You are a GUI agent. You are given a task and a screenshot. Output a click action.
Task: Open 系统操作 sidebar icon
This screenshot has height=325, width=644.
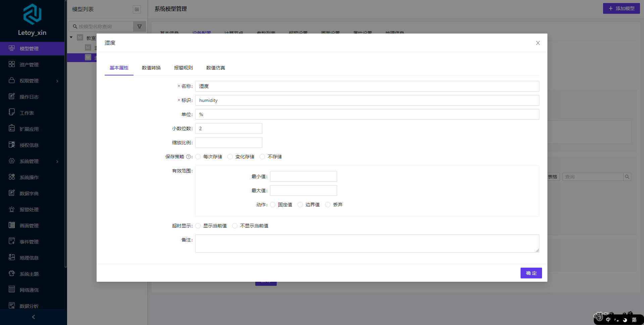[x=12, y=177]
